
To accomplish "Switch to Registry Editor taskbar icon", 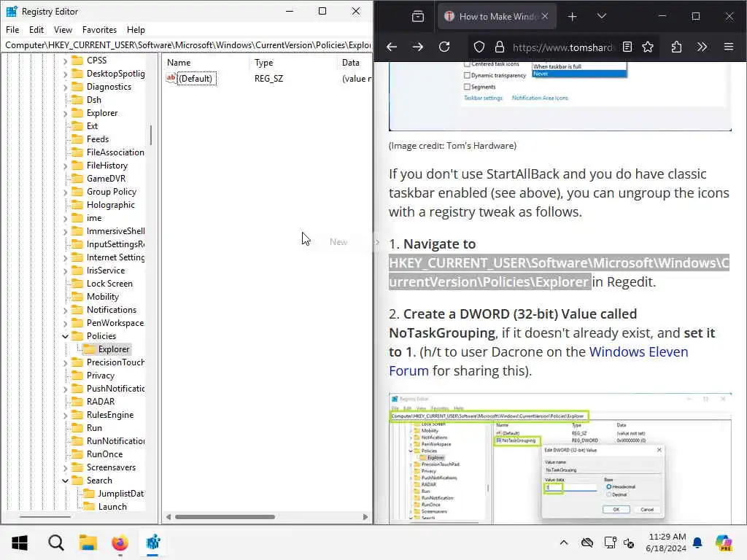I will (153, 542).
